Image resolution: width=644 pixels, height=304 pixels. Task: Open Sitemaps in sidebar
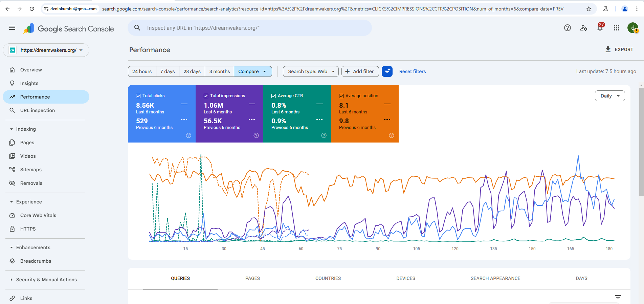(x=46, y=170)
